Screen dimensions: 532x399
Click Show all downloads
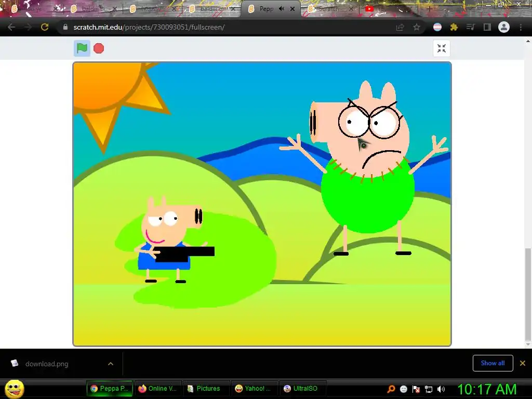493,363
